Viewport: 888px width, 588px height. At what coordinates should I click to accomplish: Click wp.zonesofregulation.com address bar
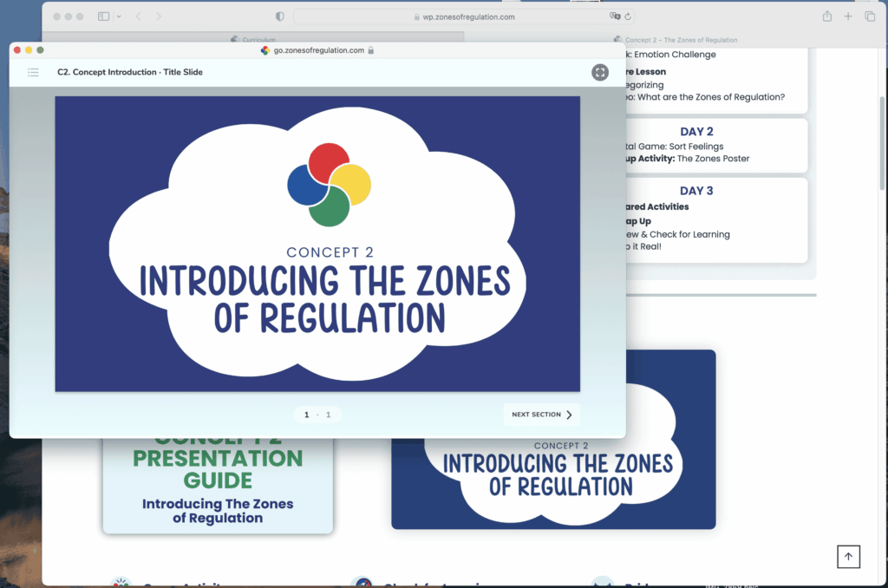click(x=464, y=17)
